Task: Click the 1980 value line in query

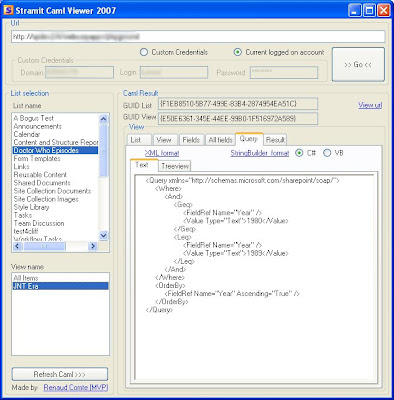Action: (236, 221)
